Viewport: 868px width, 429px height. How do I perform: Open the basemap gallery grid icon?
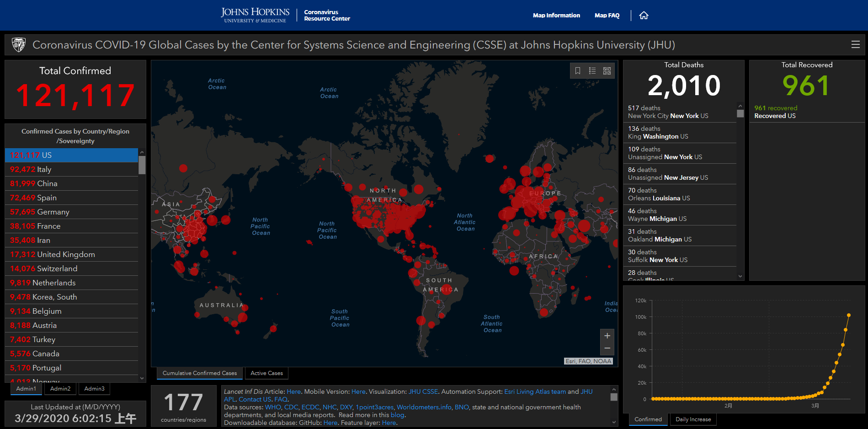(x=607, y=71)
